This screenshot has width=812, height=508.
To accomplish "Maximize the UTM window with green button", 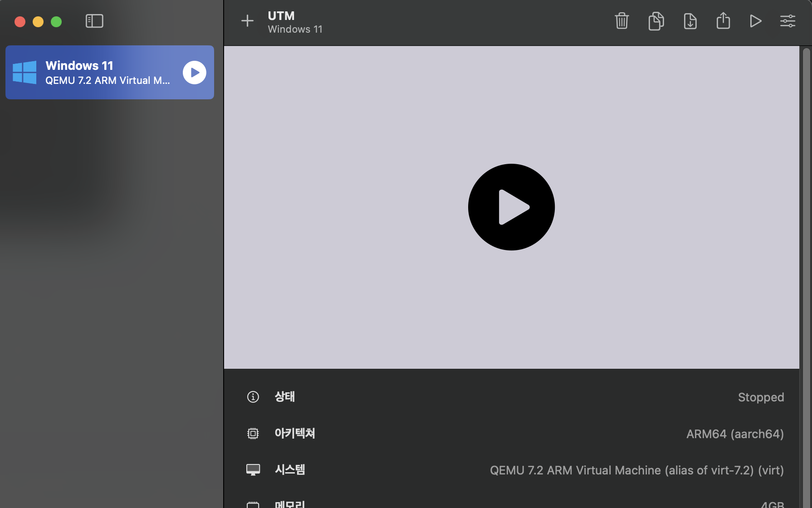I will pos(56,22).
